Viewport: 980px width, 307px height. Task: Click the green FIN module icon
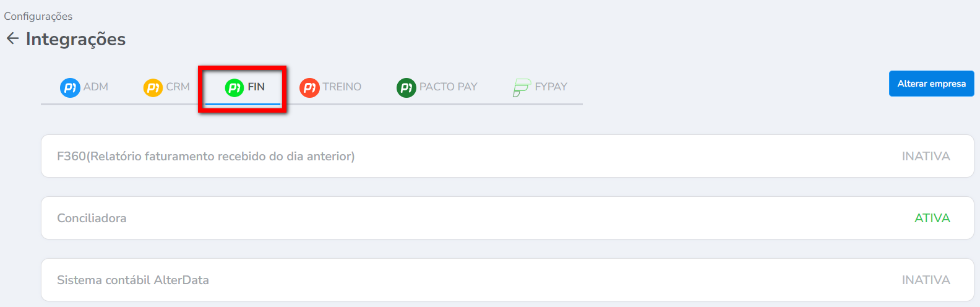coord(234,87)
